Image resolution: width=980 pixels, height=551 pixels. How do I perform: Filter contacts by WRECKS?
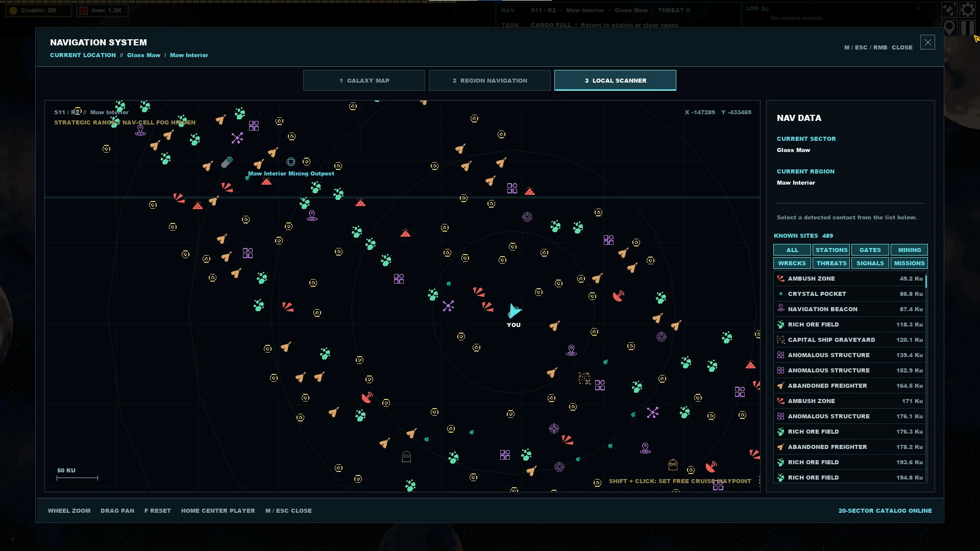(x=792, y=263)
